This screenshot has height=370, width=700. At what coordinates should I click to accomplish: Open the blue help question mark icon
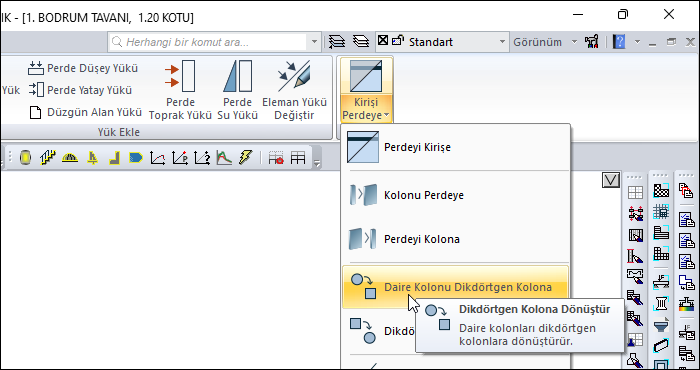[619, 42]
